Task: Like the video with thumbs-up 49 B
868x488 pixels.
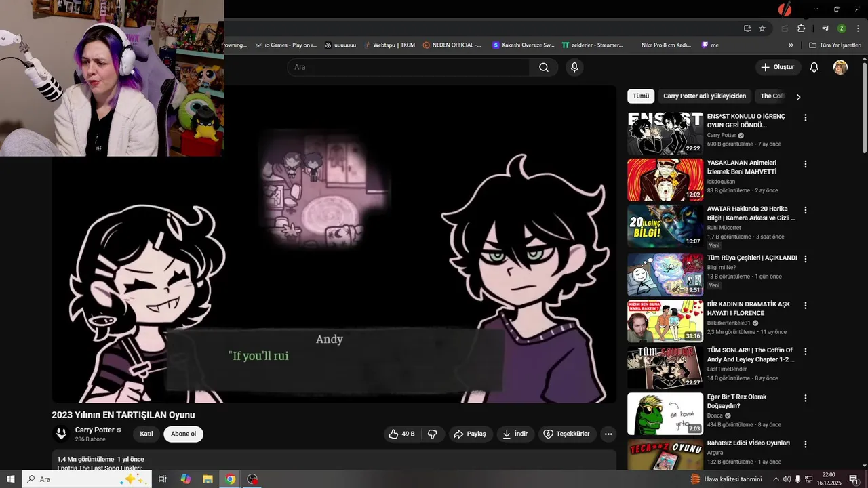Action: [x=401, y=434]
